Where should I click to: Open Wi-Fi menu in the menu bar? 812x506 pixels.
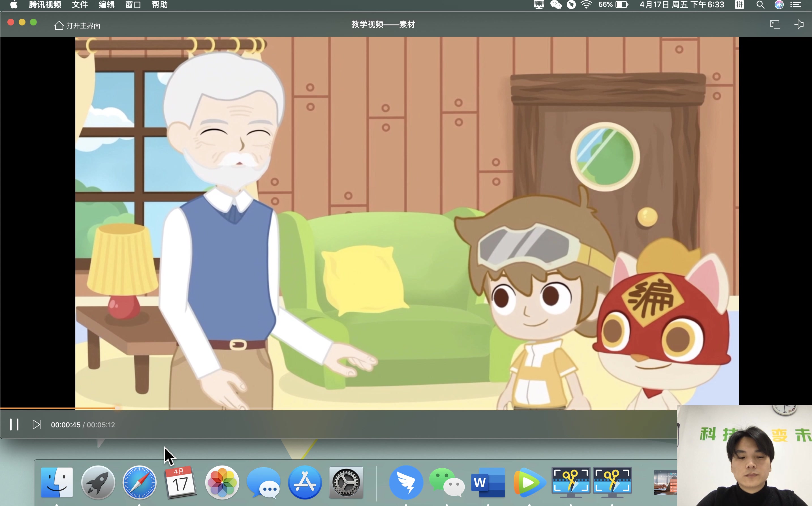[x=586, y=5]
